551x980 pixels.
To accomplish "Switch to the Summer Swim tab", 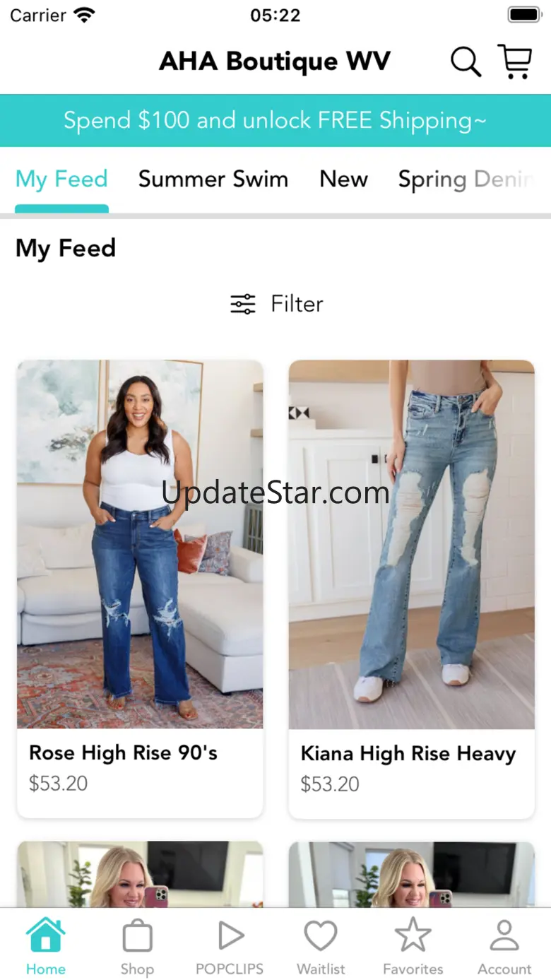I will pyautogui.click(x=213, y=179).
